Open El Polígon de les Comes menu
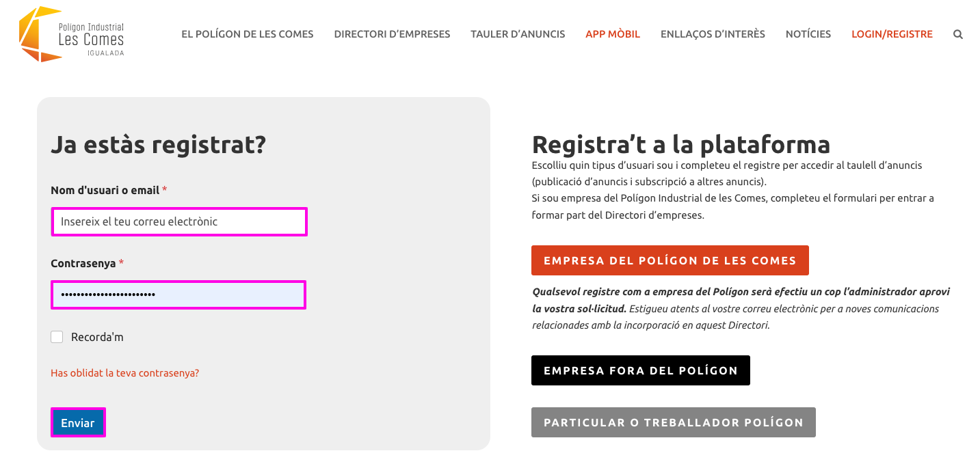This screenshot has width=980, height=464. [x=248, y=34]
